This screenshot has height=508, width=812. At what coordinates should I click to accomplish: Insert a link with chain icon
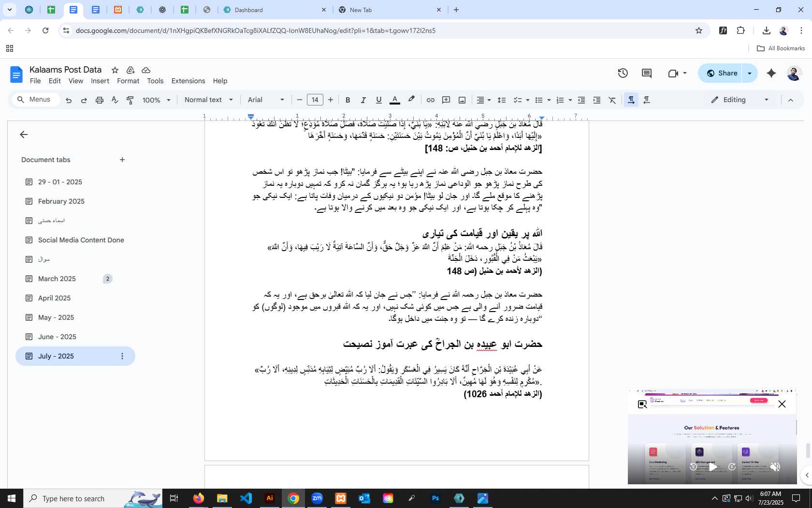(x=430, y=100)
